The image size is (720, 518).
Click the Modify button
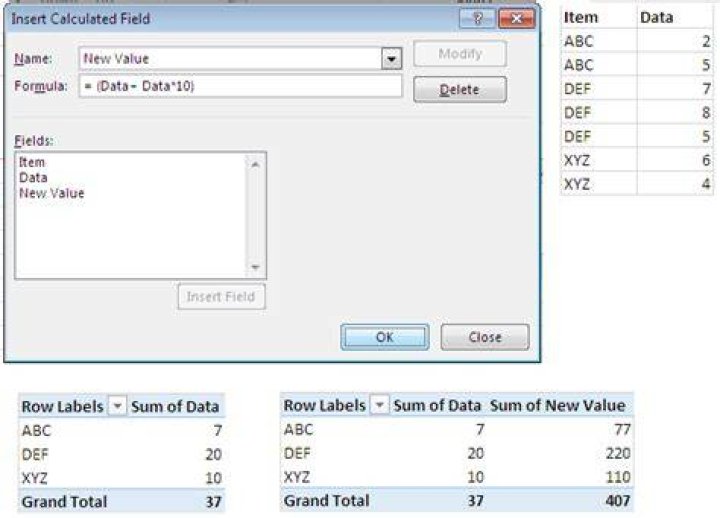coord(460,54)
